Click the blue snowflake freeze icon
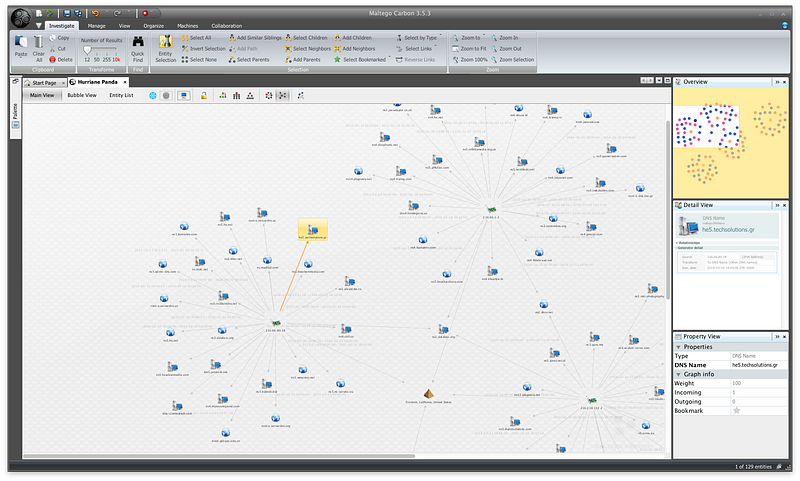 [153, 95]
